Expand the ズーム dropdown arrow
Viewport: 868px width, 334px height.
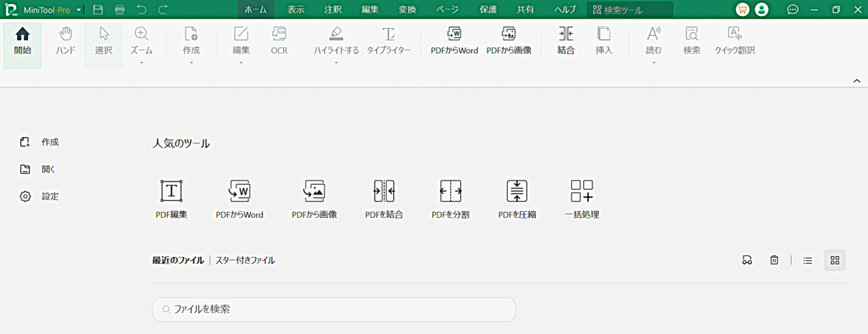pos(142,63)
